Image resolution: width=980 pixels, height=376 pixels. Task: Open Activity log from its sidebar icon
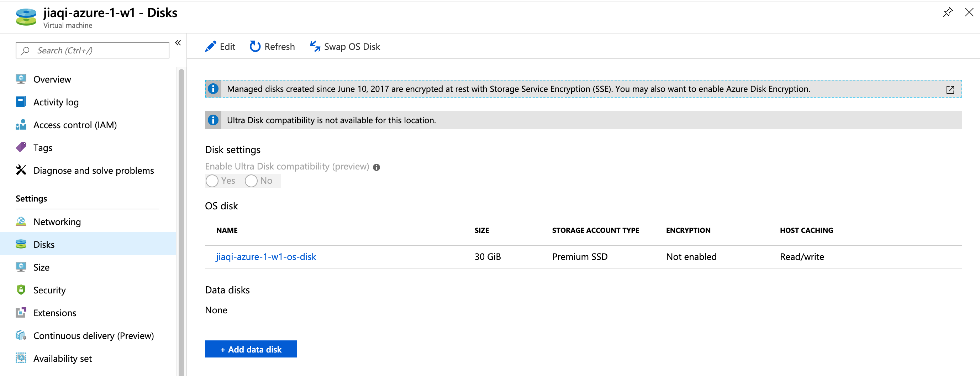pyautogui.click(x=21, y=101)
